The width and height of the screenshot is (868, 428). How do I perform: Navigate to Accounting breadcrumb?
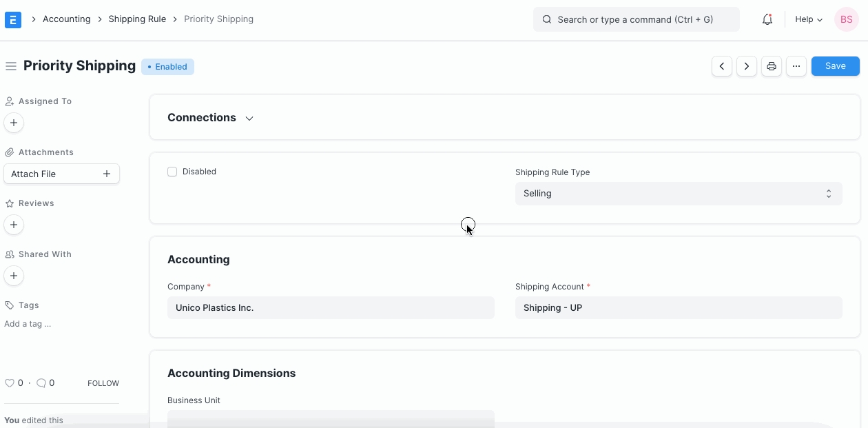[x=66, y=19]
